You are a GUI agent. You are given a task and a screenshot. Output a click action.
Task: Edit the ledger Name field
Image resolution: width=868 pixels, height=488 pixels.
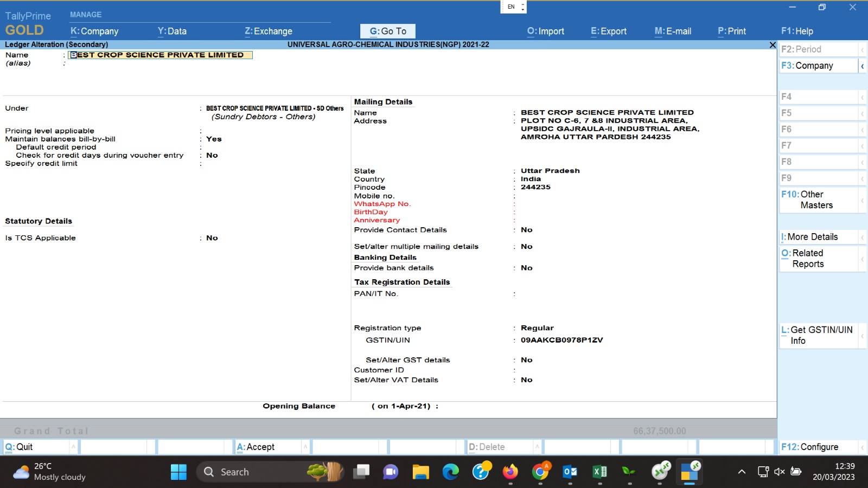[x=160, y=55]
